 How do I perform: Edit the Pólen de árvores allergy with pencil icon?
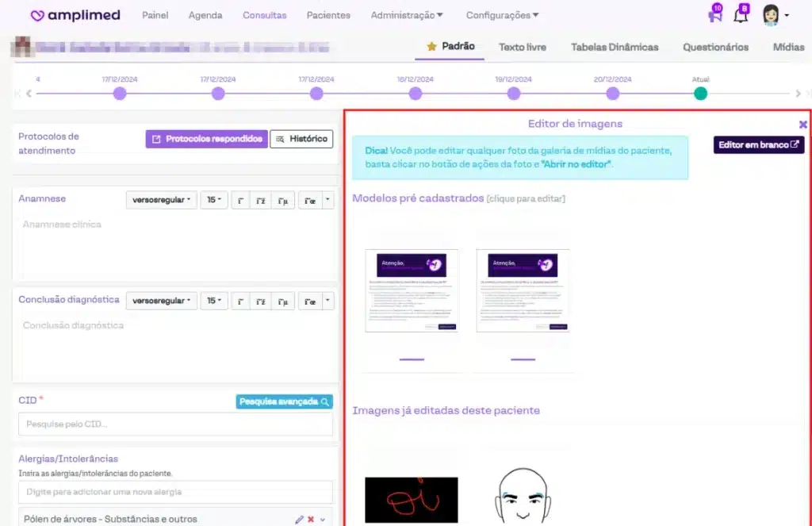[299, 520]
